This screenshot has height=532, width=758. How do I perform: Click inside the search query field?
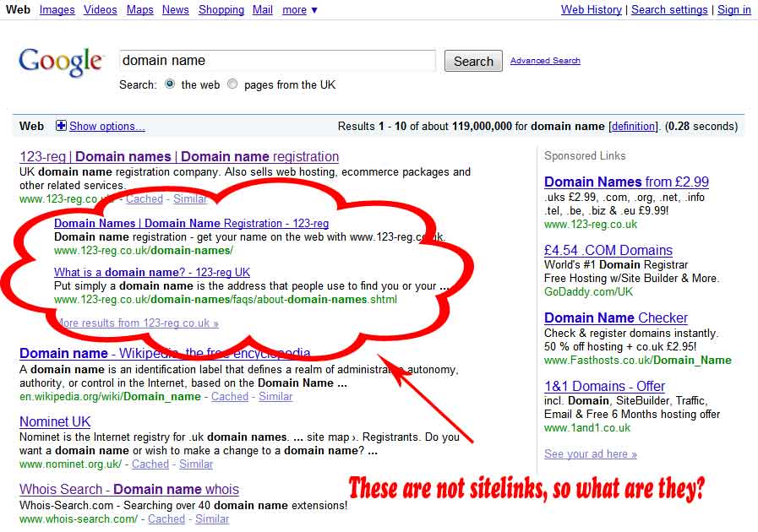(277, 61)
